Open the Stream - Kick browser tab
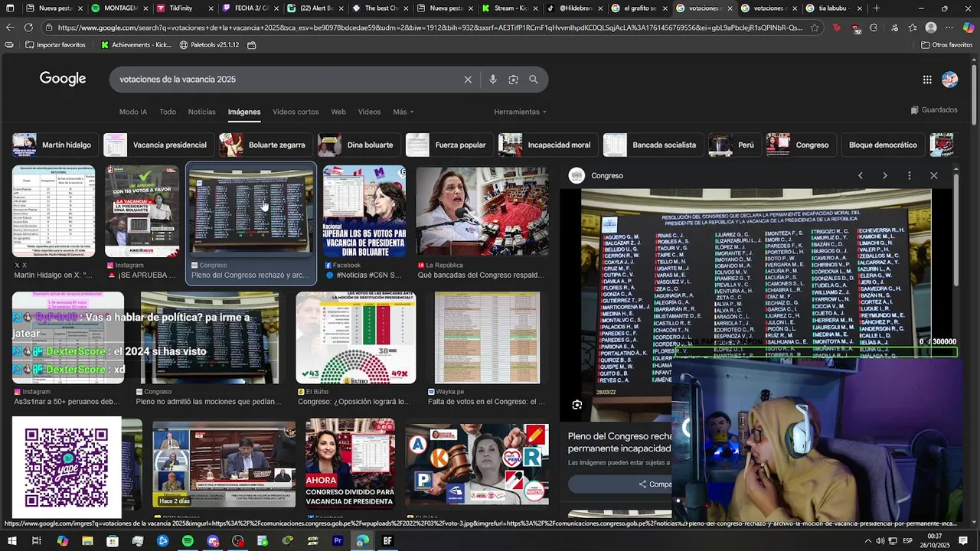Screen dimensions: 980x551 pyautogui.click(x=509, y=8)
